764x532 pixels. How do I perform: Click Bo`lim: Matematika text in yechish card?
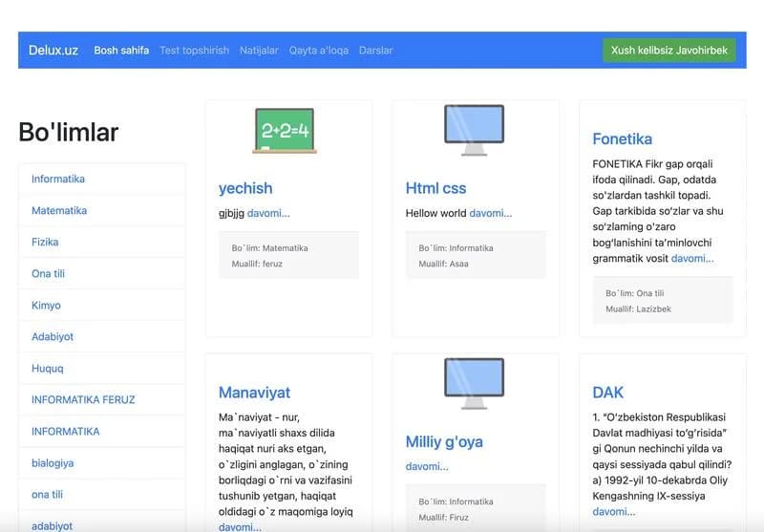(269, 248)
